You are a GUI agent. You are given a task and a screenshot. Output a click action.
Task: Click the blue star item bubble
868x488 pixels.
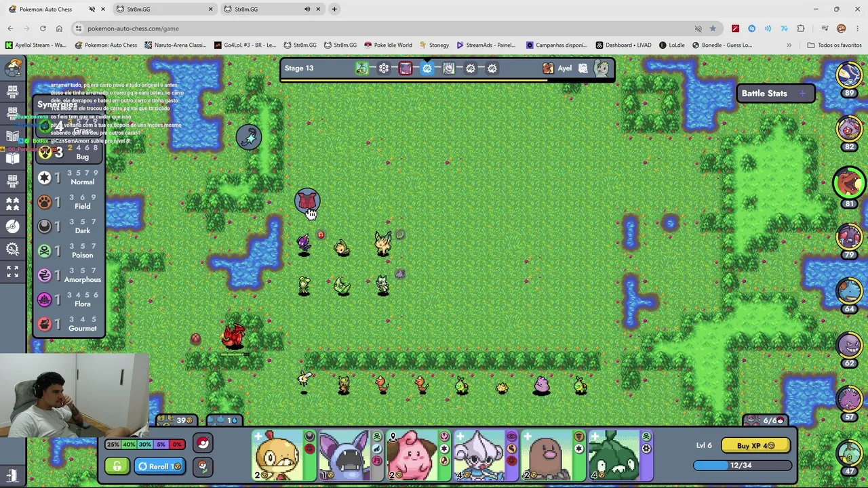pyautogui.click(x=249, y=137)
